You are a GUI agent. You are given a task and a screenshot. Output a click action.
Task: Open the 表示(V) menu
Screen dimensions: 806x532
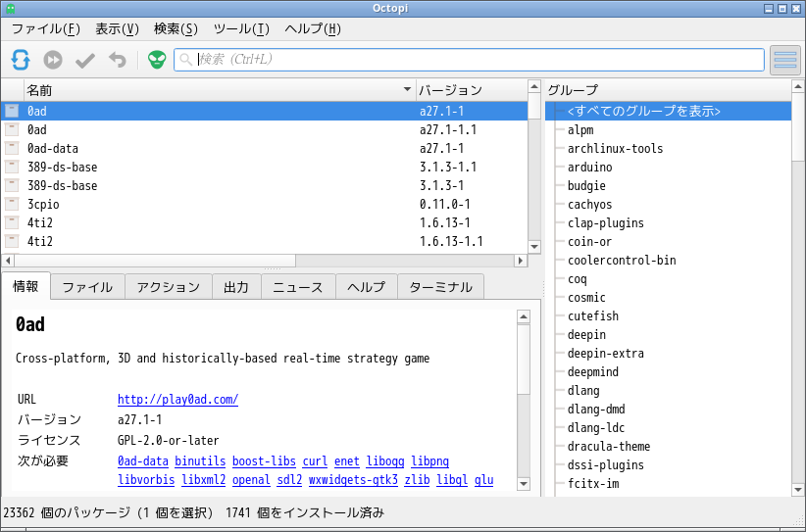pos(118,29)
